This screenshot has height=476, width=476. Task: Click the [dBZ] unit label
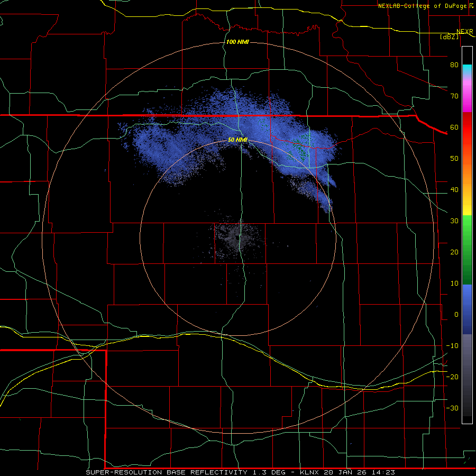point(449,36)
